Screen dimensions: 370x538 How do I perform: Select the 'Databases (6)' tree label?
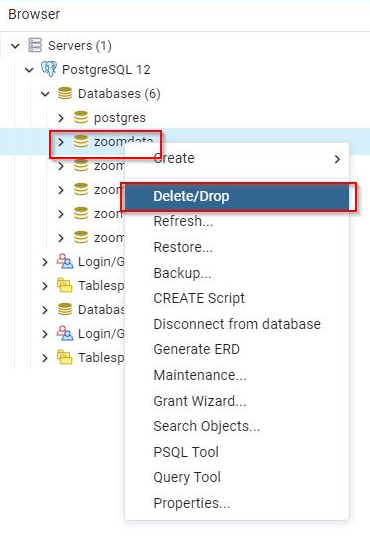coord(119,94)
